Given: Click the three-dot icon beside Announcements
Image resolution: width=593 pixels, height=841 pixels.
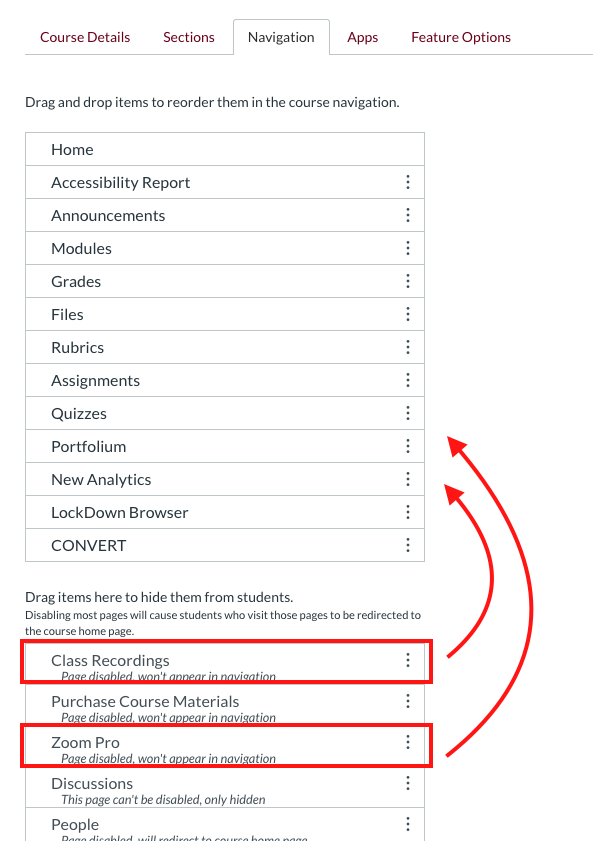Looking at the screenshot, I should pos(408,214).
